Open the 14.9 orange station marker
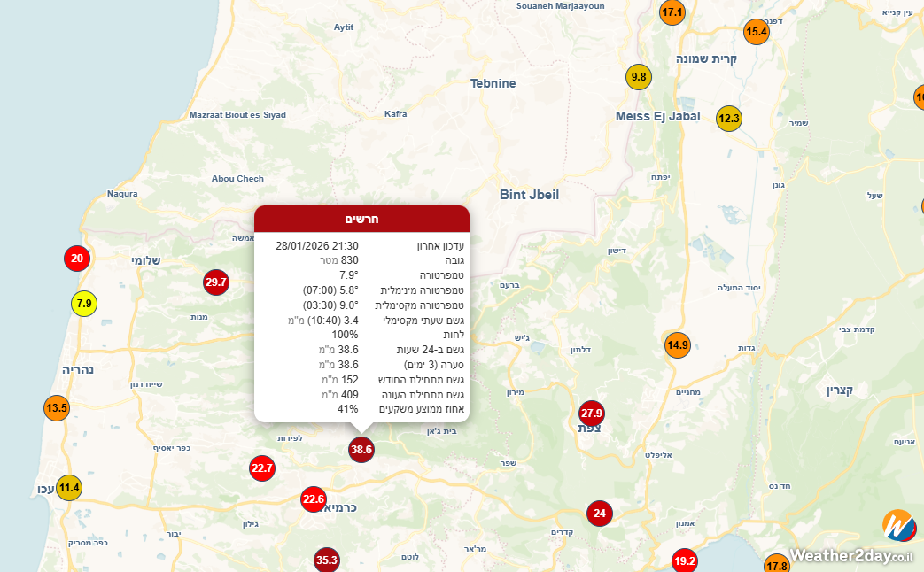The width and height of the screenshot is (924, 572). [x=677, y=345]
